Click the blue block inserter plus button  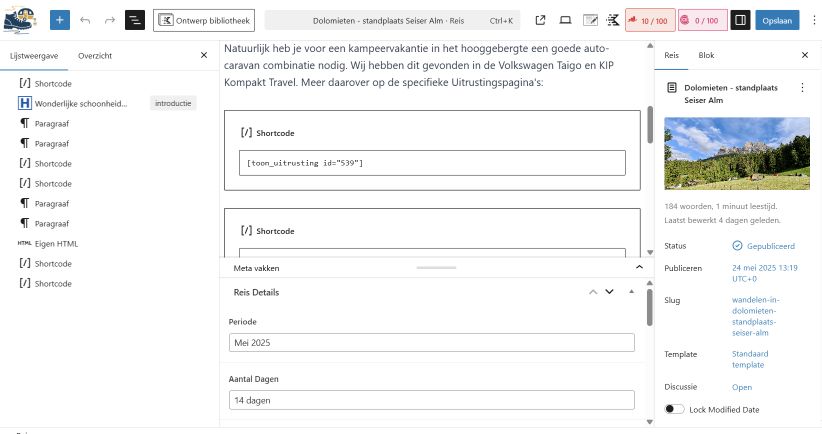60,20
